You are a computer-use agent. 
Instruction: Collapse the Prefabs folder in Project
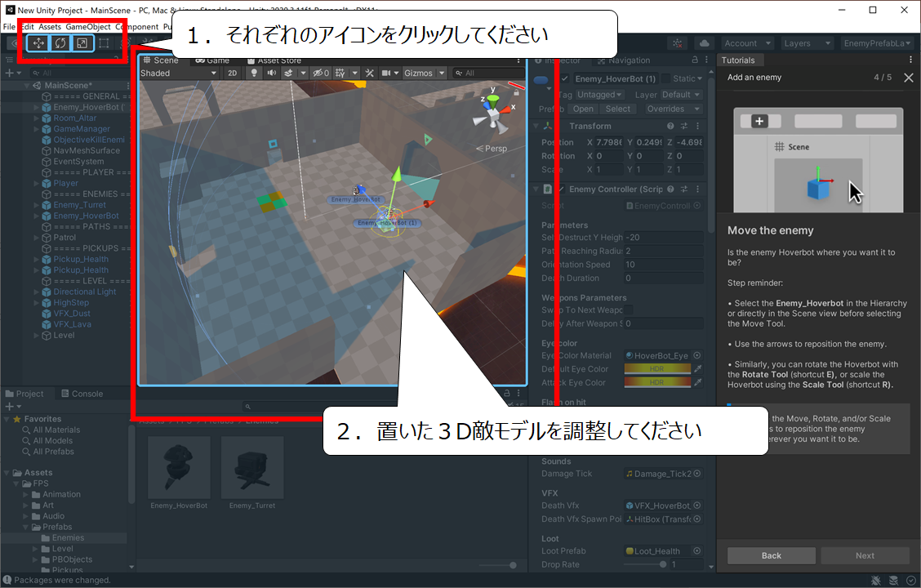pos(26,527)
